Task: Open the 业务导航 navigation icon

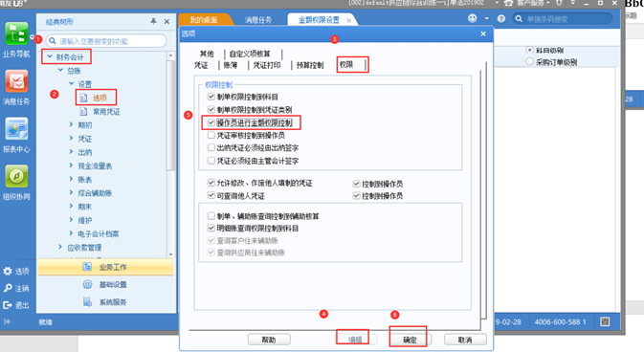Action: tap(16, 34)
